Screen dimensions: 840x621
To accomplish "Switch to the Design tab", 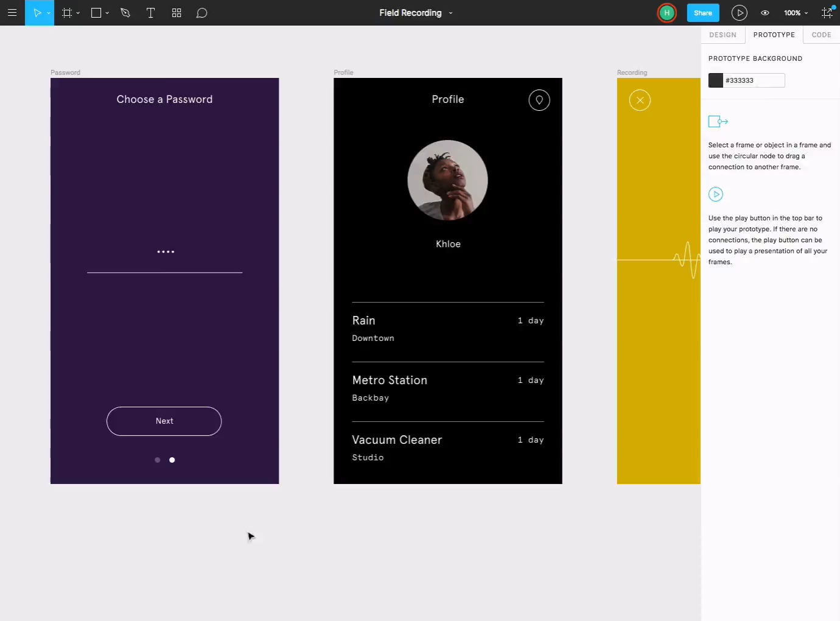I will coord(723,35).
